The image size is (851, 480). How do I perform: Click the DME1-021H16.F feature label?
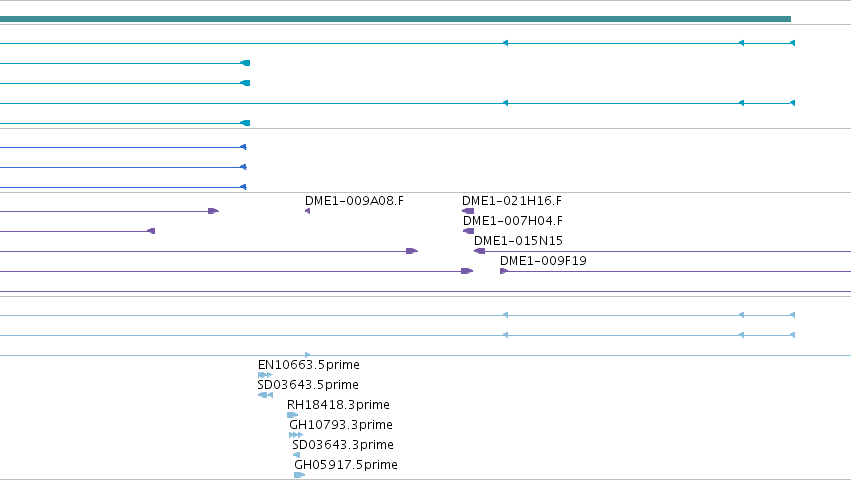(x=511, y=201)
